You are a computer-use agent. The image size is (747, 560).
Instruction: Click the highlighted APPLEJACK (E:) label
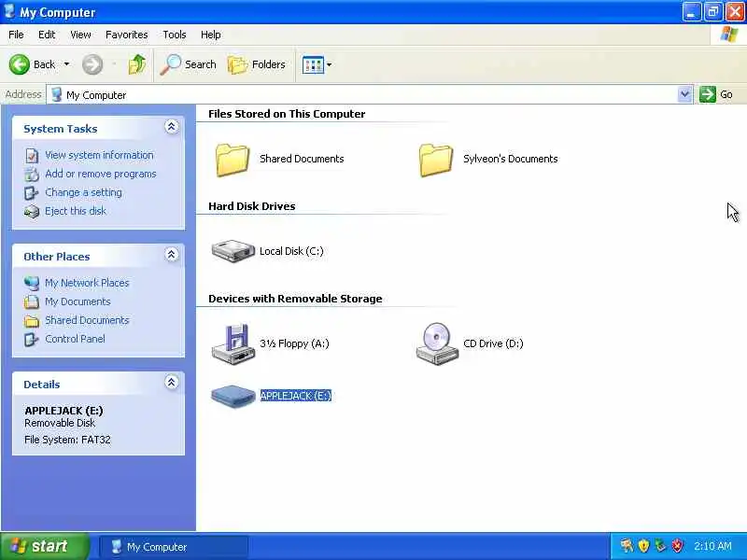pyautogui.click(x=296, y=396)
